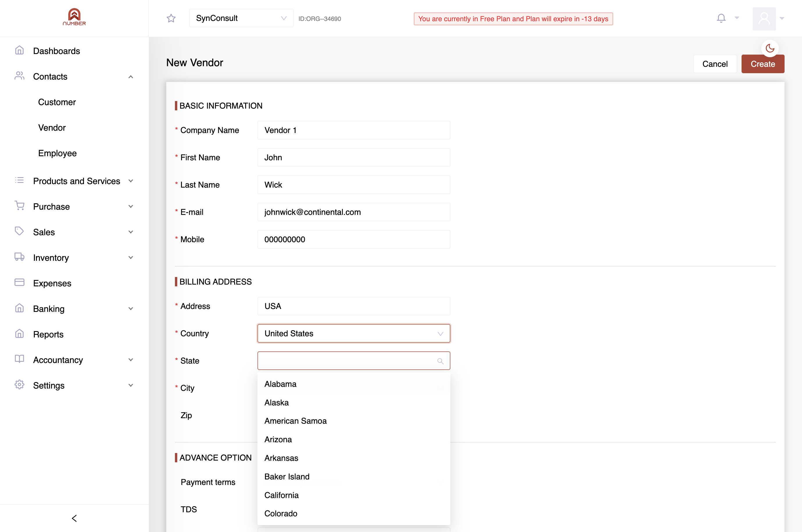Expand the notification dropdown arrow
The height and width of the screenshot is (532, 802).
(x=737, y=18)
